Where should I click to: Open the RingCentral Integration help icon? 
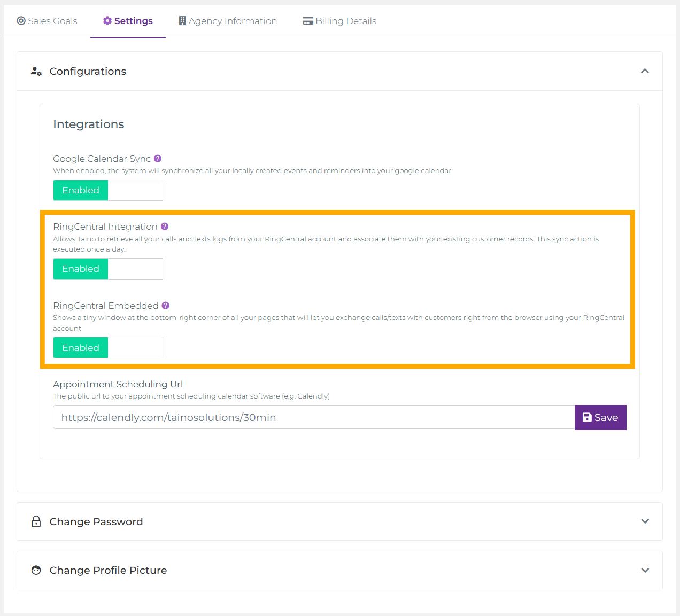[x=165, y=226]
